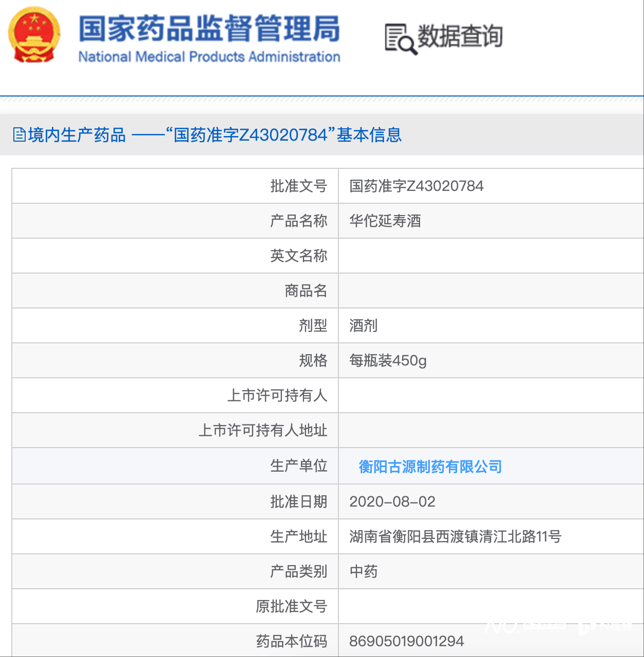Open the data query magnifier icon
The width and height of the screenshot is (644, 657).
(401, 39)
